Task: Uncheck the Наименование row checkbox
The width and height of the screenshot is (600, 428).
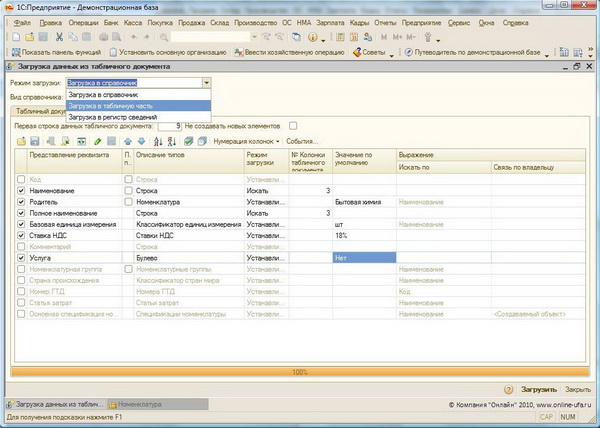Action: (21, 190)
